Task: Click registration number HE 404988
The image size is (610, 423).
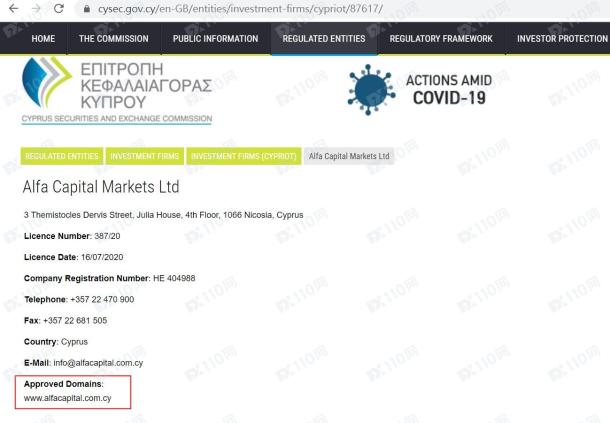Action: point(174,278)
